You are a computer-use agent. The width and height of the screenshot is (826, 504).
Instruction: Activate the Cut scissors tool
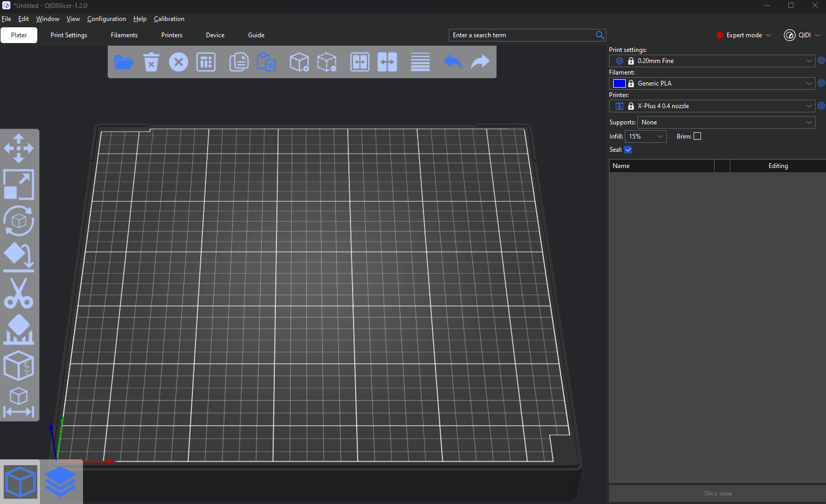(x=19, y=293)
